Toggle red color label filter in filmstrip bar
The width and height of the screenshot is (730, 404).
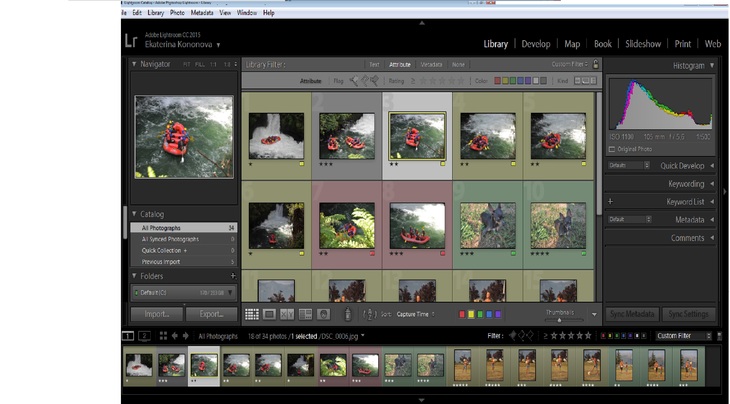tap(604, 336)
